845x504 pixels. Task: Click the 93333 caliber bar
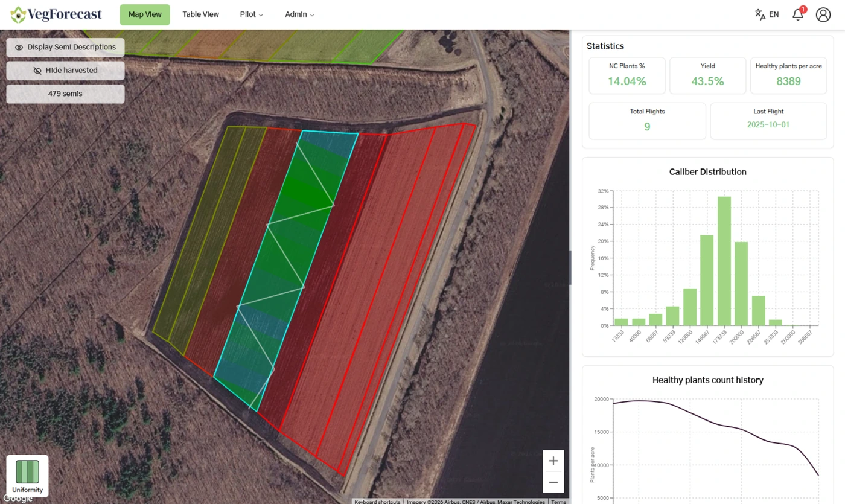tap(672, 316)
